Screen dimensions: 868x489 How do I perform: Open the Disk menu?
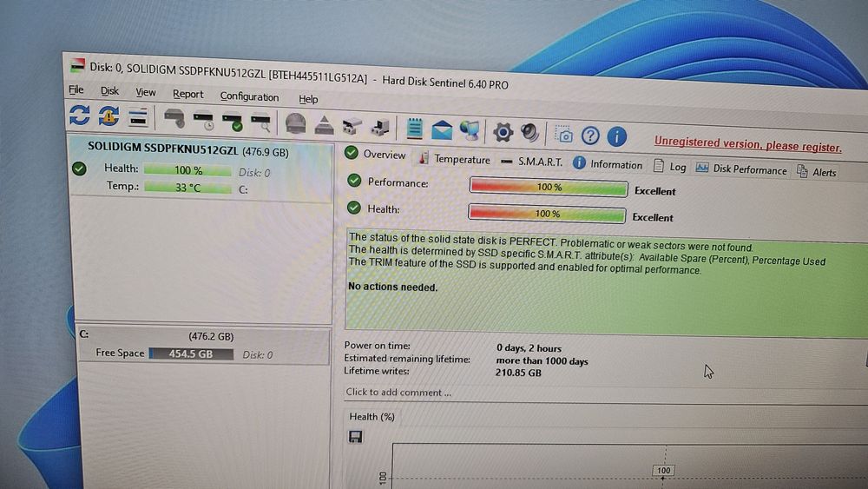pos(109,91)
